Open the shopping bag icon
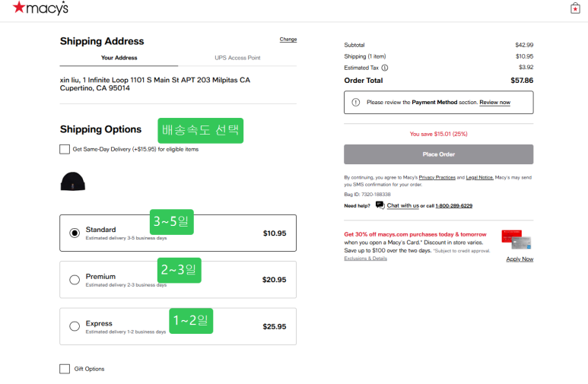 point(575,8)
